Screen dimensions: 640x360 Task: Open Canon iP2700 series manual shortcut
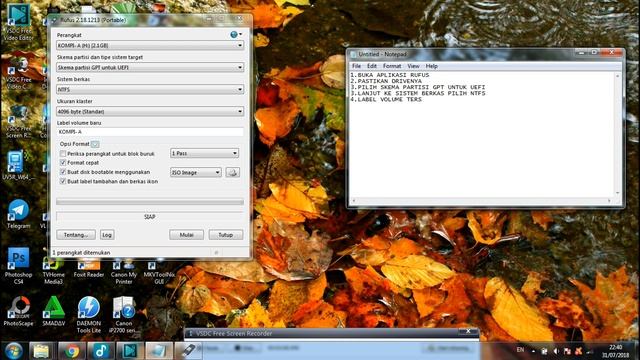click(x=124, y=315)
